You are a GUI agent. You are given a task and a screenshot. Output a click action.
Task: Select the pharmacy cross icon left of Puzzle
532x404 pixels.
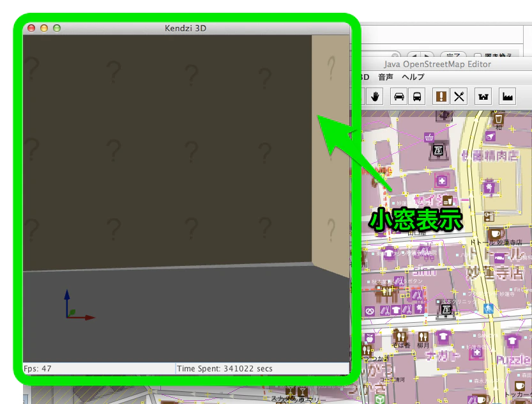click(476, 353)
